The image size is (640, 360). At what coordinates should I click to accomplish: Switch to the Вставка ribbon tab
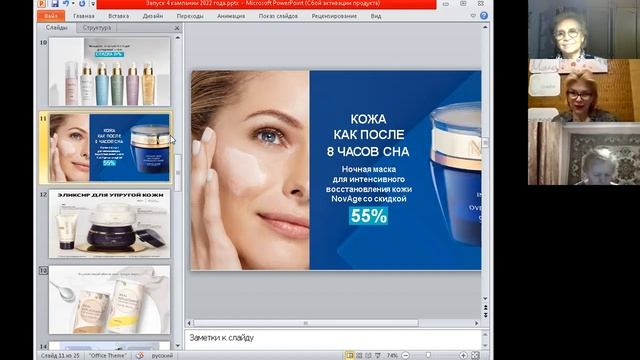118,16
